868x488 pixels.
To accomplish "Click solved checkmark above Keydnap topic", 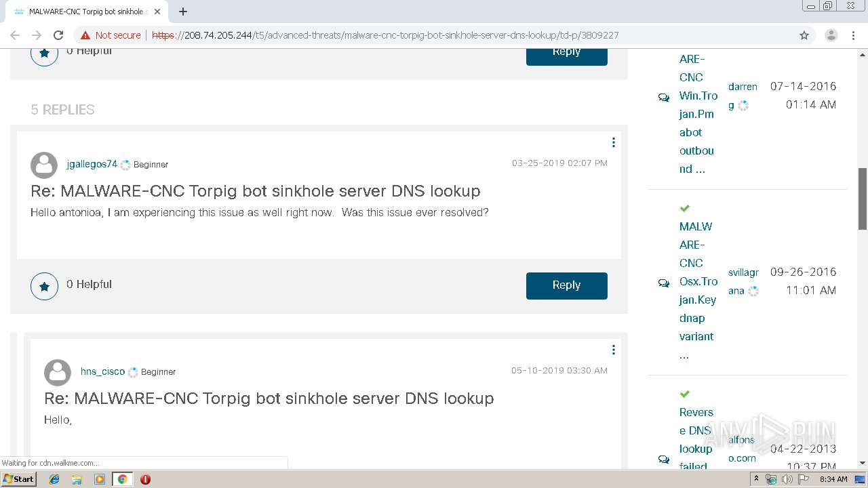I will 684,208.
